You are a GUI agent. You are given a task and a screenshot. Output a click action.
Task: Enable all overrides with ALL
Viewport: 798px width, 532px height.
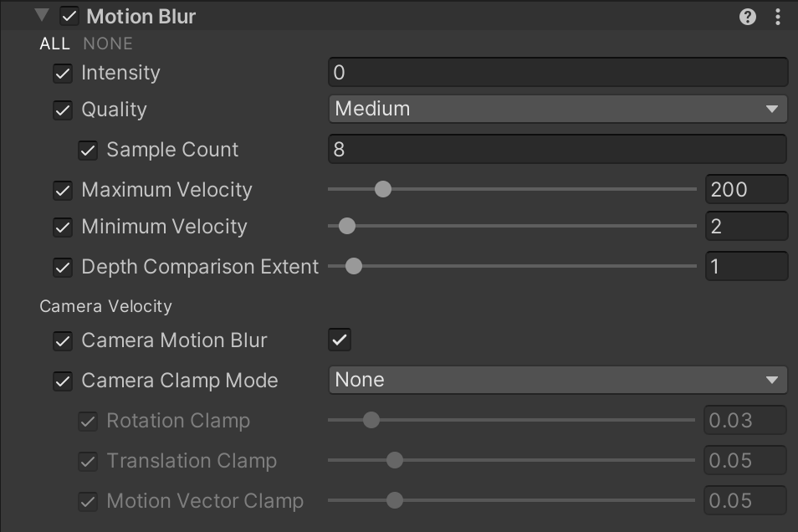[x=54, y=43]
